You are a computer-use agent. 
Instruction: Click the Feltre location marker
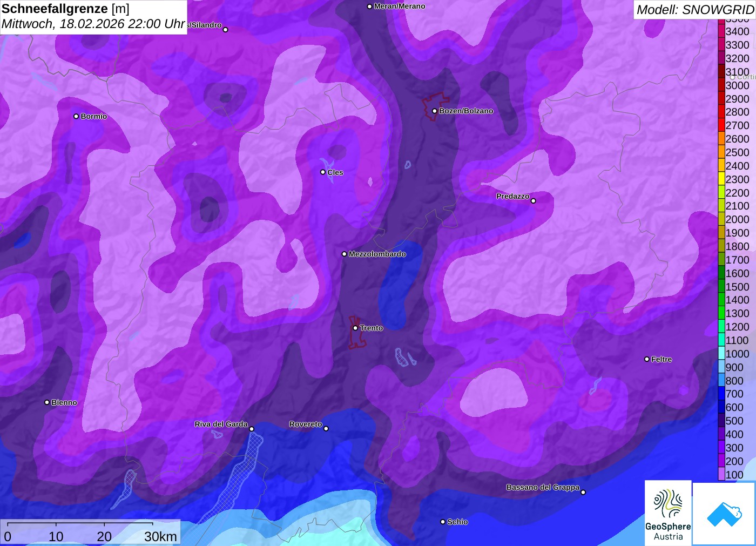click(x=647, y=359)
